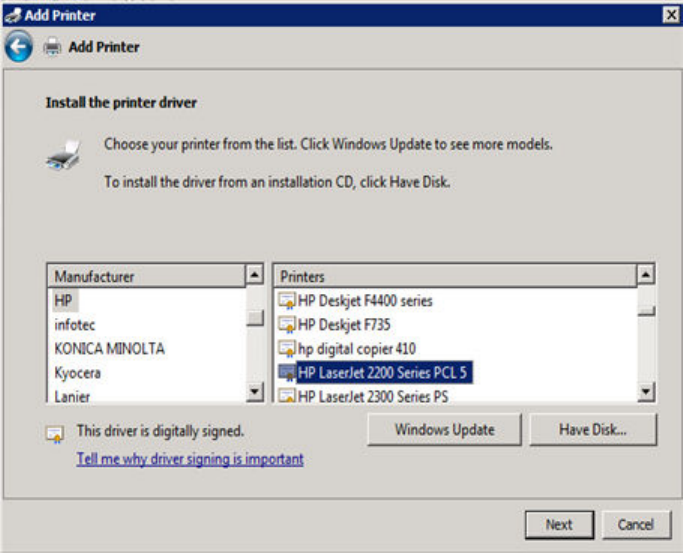Choose HP LaserJet 2200 Series PCL 5
Viewport: 683px width, 553px height.
(x=384, y=372)
